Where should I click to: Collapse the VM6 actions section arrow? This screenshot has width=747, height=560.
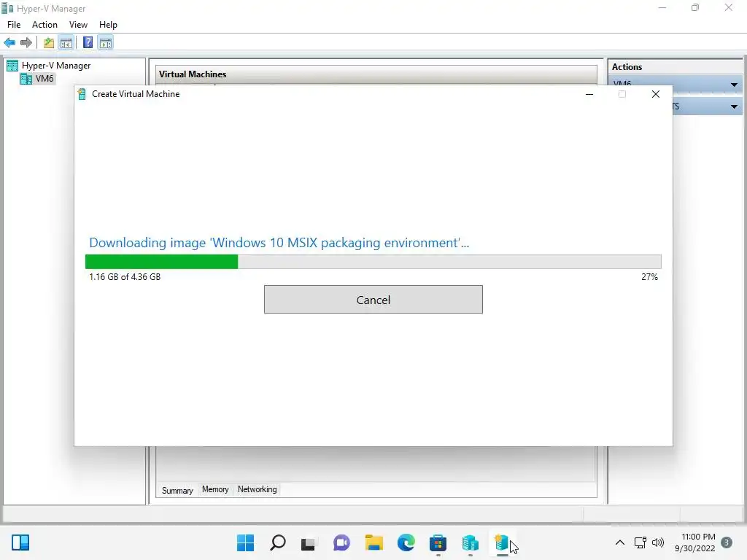(x=734, y=85)
